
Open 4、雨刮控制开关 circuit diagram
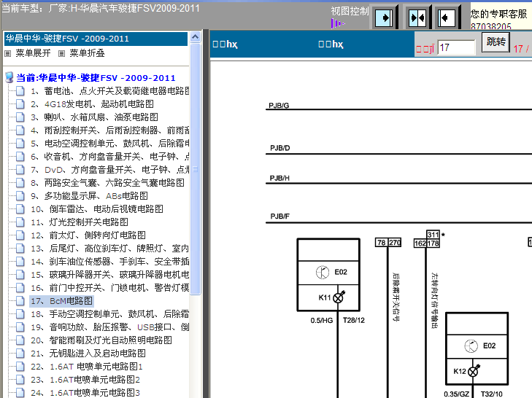point(110,130)
